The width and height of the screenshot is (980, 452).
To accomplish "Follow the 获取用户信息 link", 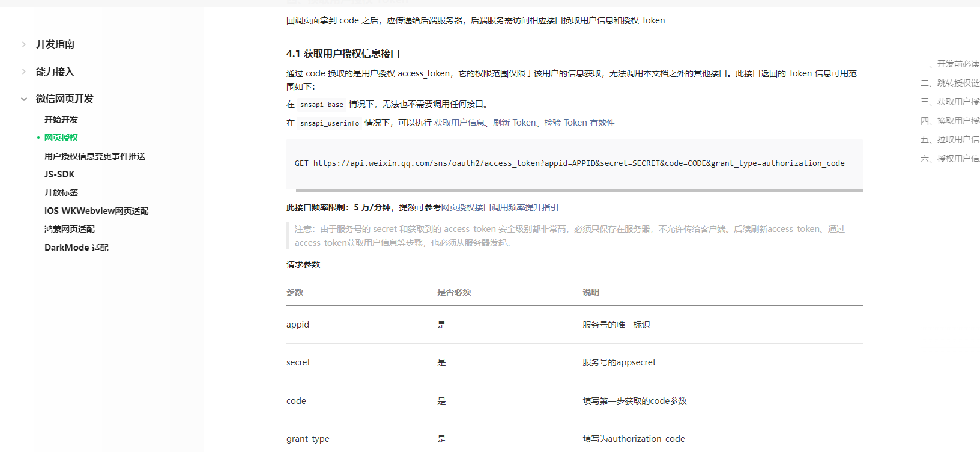I will click(459, 123).
